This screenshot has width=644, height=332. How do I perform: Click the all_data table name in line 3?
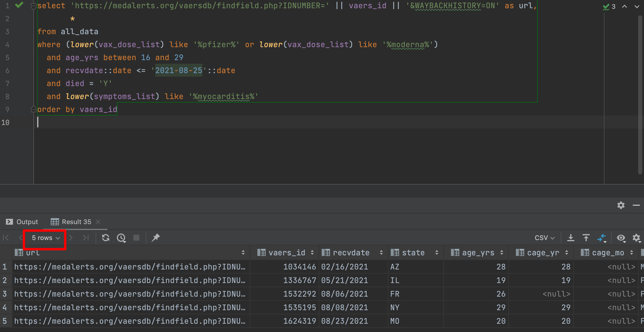[79, 32]
